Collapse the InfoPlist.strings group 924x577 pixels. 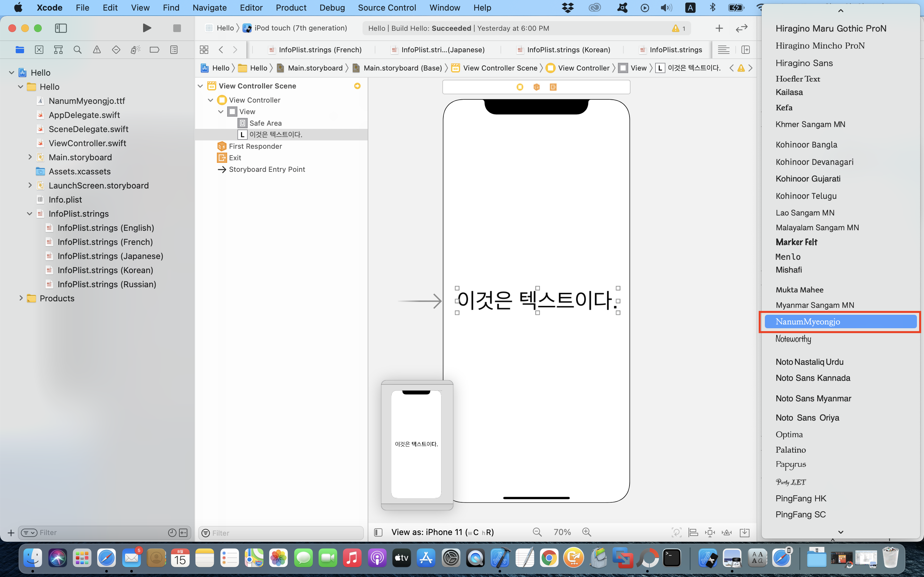(30, 214)
